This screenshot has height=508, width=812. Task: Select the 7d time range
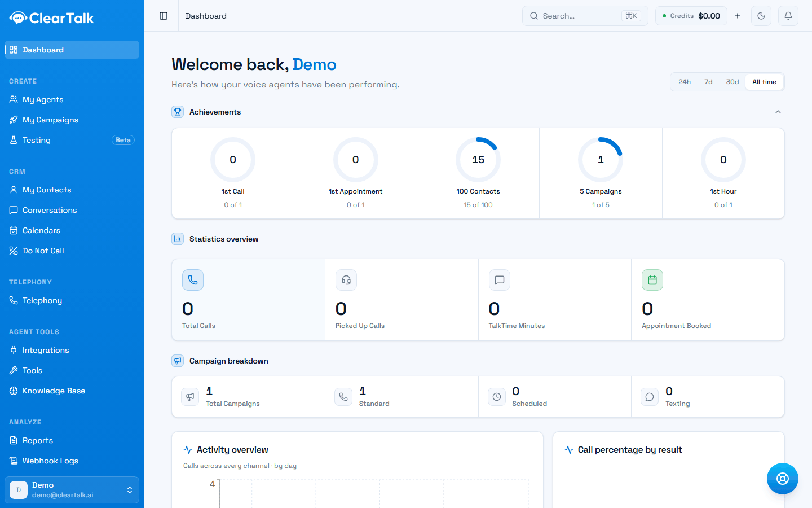[708, 82]
